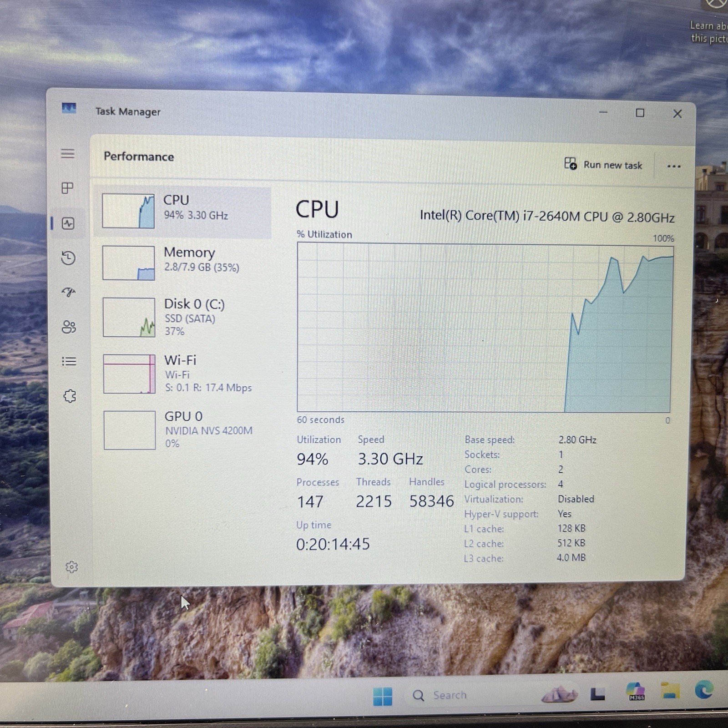Click the CPU mini utilization graph thumbnail
The width and height of the screenshot is (728, 728).
pos(128,211)
